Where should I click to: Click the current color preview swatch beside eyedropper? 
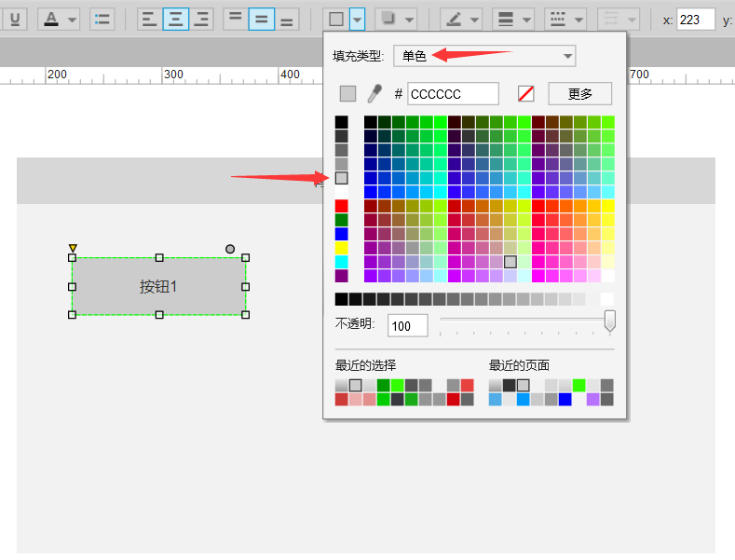347,93
